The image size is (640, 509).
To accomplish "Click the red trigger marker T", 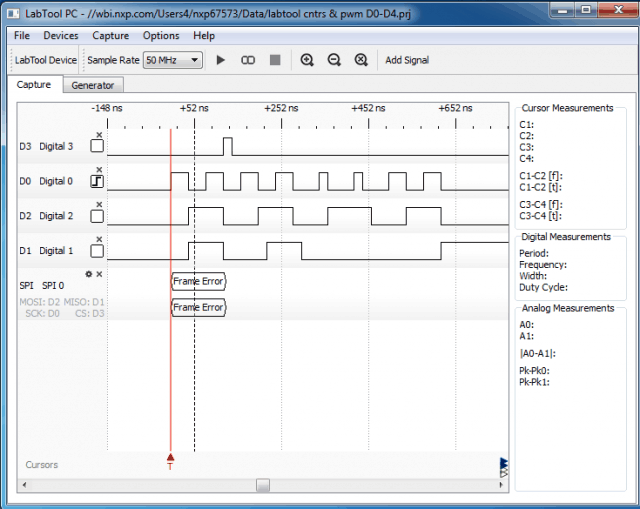I will point(171,461).
